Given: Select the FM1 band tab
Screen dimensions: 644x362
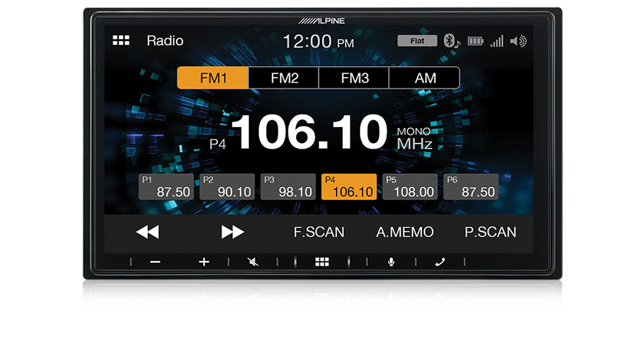Looking at the screenshot, I should click(213, 77).
